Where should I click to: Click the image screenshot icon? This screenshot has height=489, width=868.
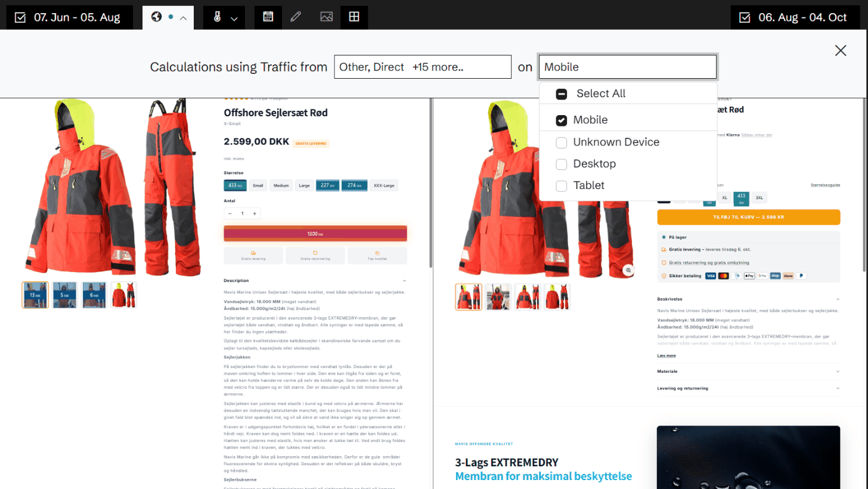click(x=326, y=17)
